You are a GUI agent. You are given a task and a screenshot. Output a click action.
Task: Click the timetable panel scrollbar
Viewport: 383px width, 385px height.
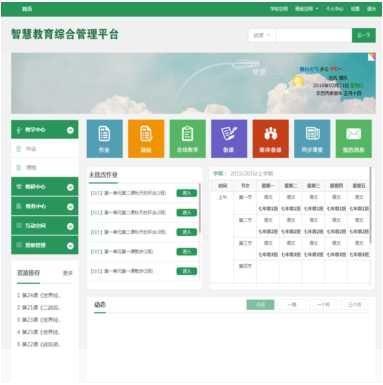(x=370, y=206)
